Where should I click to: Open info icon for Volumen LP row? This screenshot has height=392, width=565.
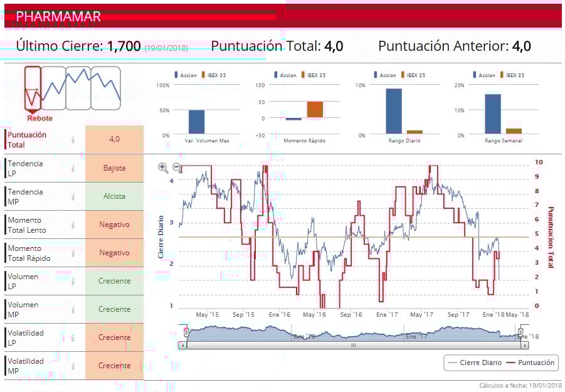tap(73, 282)
